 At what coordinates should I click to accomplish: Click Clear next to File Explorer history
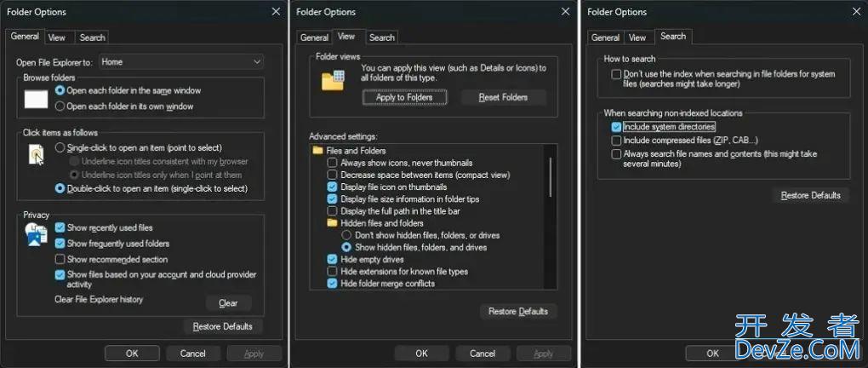point(228,303)
